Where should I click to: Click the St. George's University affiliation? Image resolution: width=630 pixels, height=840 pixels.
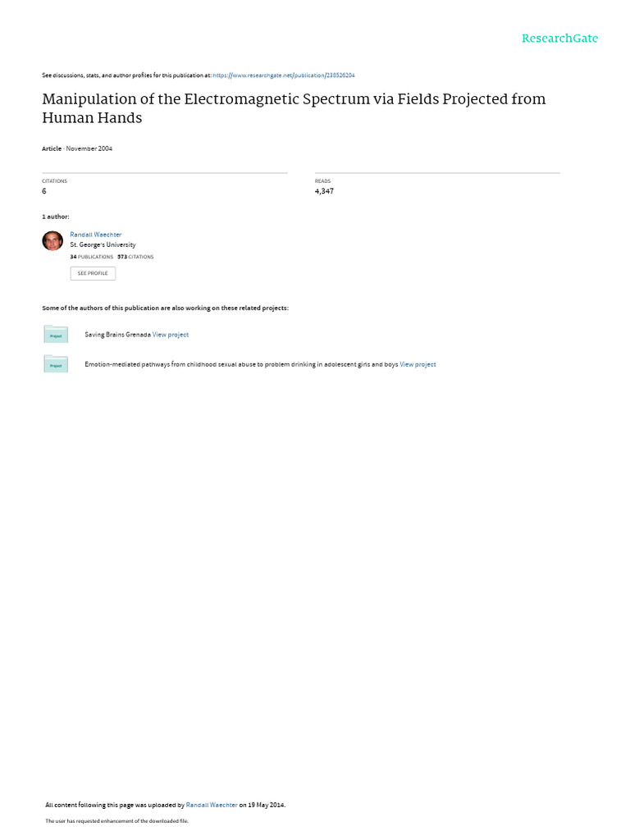coord(103,244)
